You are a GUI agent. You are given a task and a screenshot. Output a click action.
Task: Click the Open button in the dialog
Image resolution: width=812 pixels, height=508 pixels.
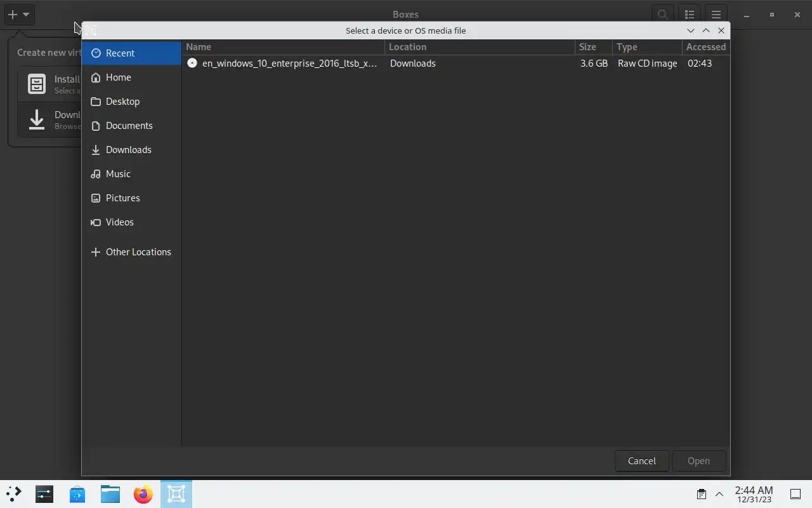[x=698, y=461]
